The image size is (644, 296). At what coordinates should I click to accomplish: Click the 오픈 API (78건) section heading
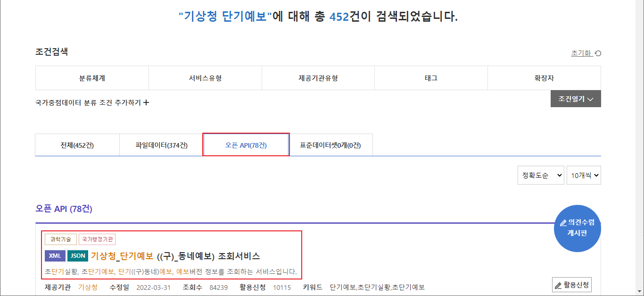[64, 209]
